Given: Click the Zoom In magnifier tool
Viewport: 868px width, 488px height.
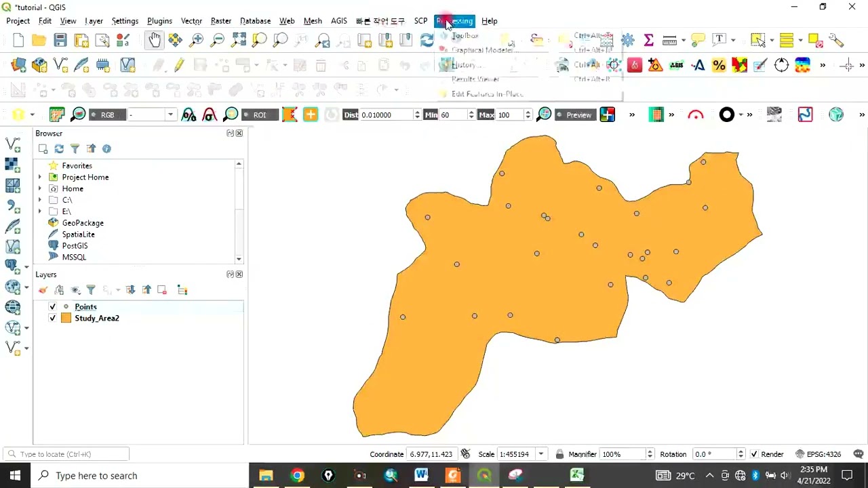Looking at the screenshot, I should (197, 41).
